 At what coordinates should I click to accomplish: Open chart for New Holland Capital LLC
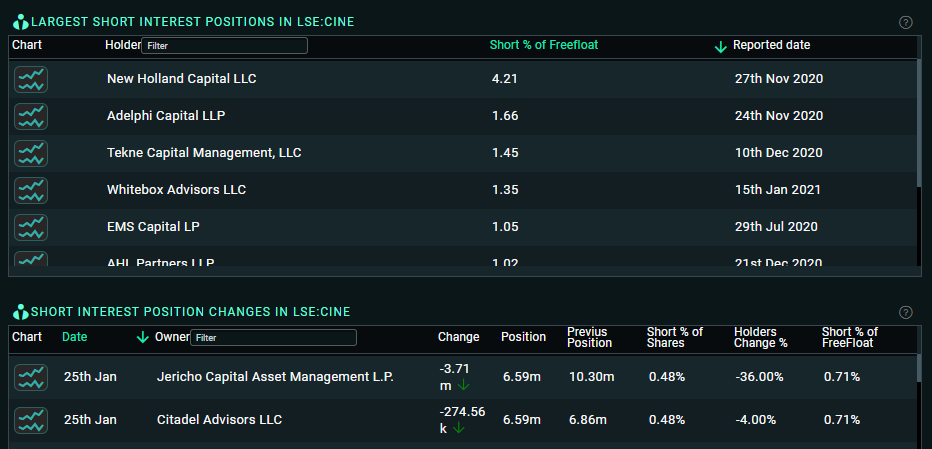pyautogui.click(x=31, y=79)
